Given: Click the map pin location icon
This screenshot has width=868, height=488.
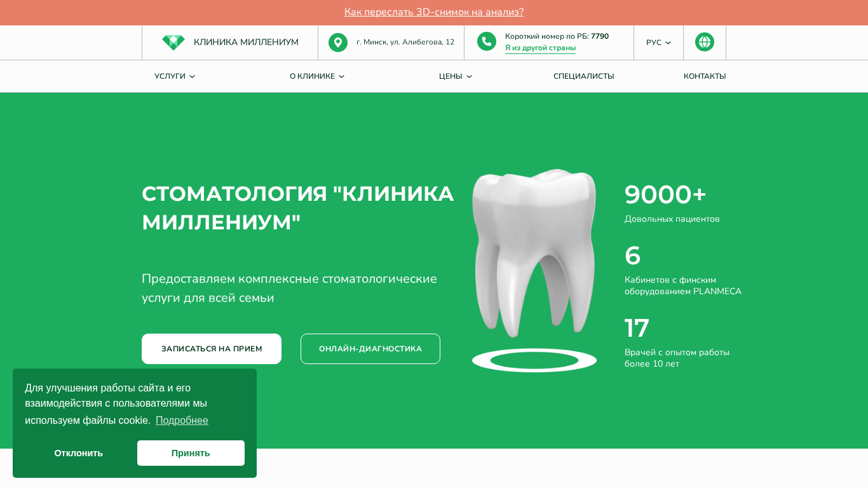Looking at the screenshot, I should [x=338, y=43].
